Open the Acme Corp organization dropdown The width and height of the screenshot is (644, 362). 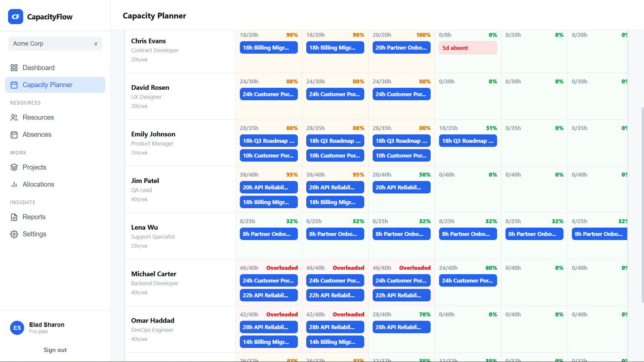coord(55,43)
